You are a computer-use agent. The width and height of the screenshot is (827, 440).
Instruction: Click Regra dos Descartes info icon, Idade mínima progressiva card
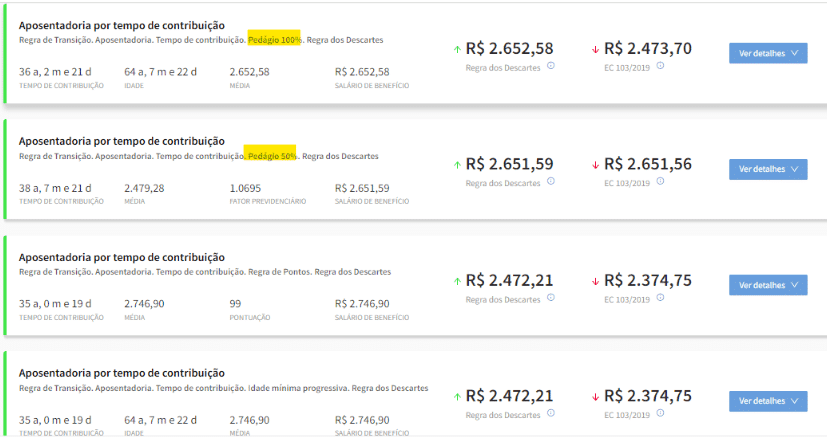(x=551, y=414)
